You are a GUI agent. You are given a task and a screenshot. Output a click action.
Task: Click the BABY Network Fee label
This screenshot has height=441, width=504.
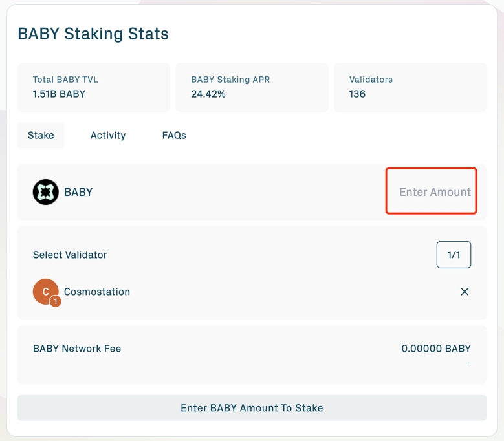(77, 349)
